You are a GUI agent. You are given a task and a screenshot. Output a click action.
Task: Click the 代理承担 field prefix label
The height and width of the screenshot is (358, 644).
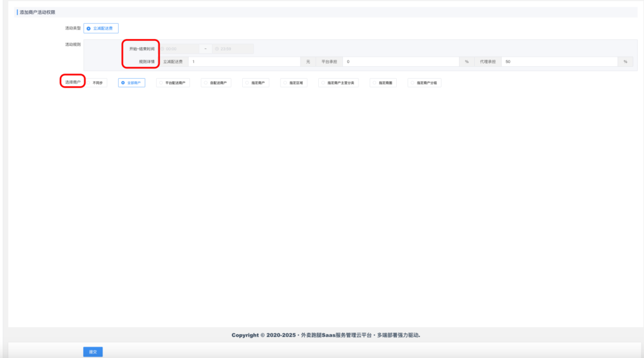tap(488, 62)
